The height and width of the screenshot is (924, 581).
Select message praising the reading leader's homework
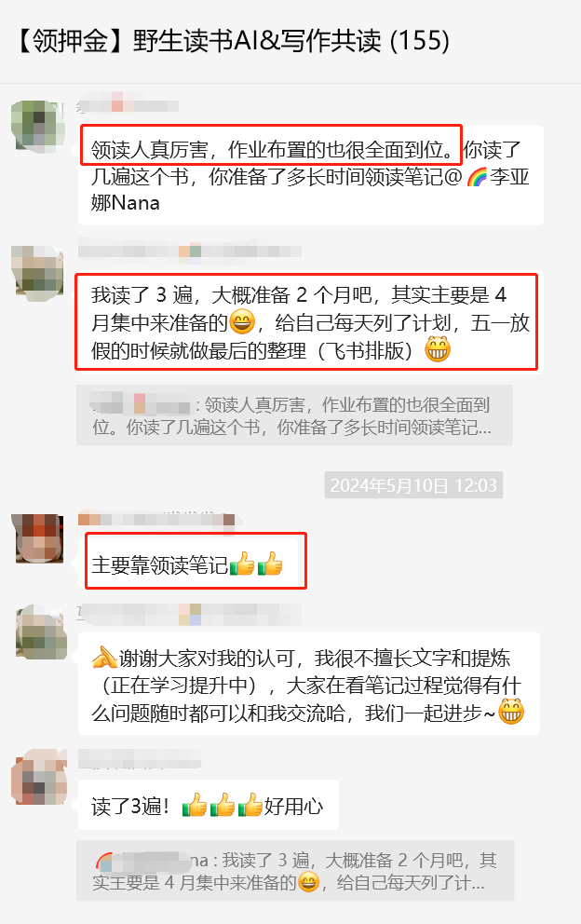coord(311,175)
